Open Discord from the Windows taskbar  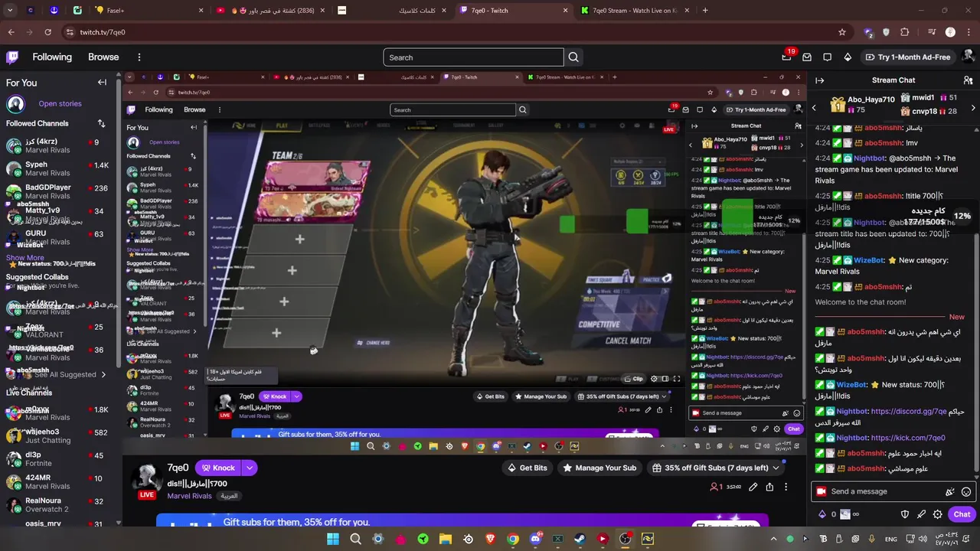click(535, 539)
